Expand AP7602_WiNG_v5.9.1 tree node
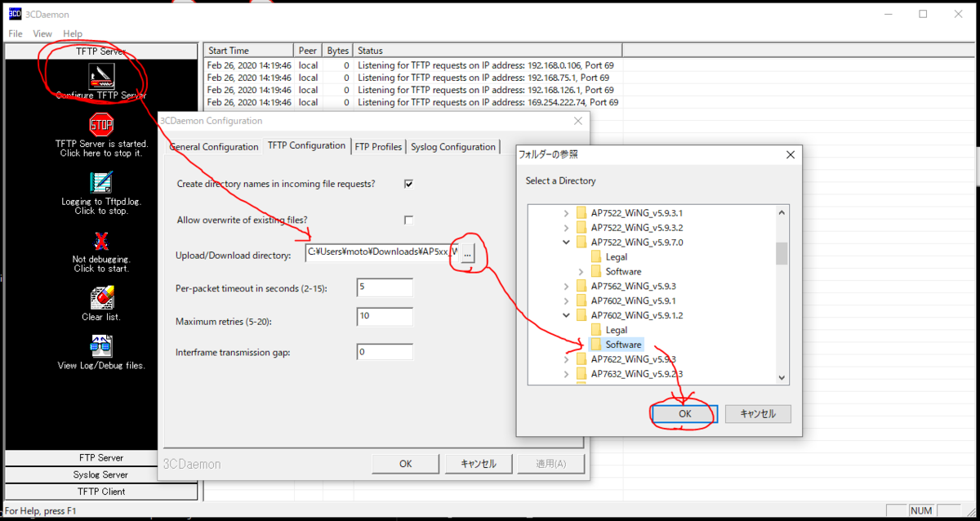The width and height of the screenshot is (980, 521). tap(566, 301)
